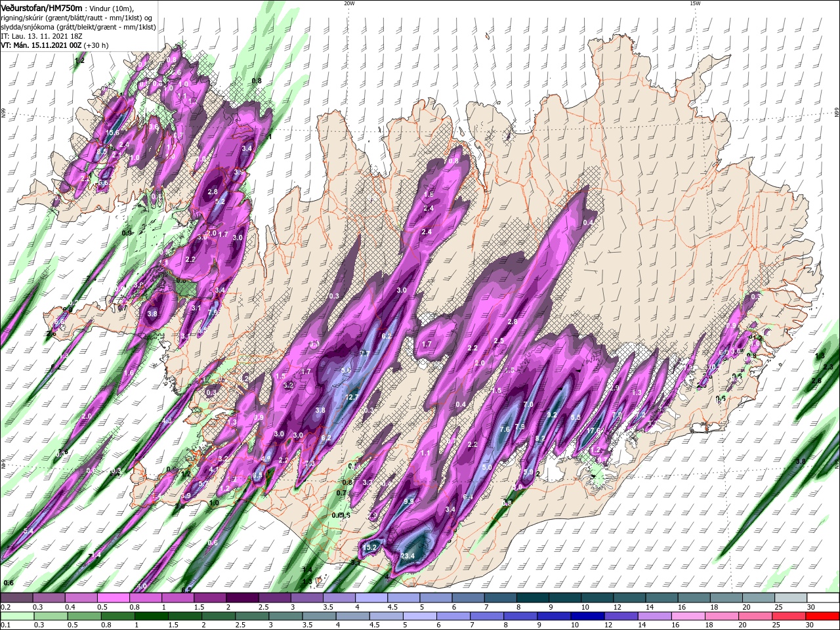Click the 15.2 precipitation value on the map

[371, 547]
